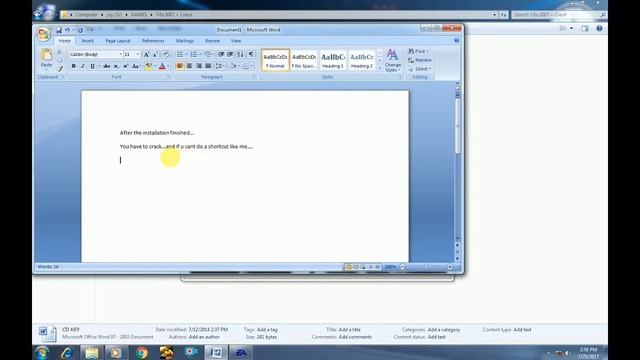640x360 pixels.
Task: Show paragraph marks with pilcrow button
Action: point(251,54)
